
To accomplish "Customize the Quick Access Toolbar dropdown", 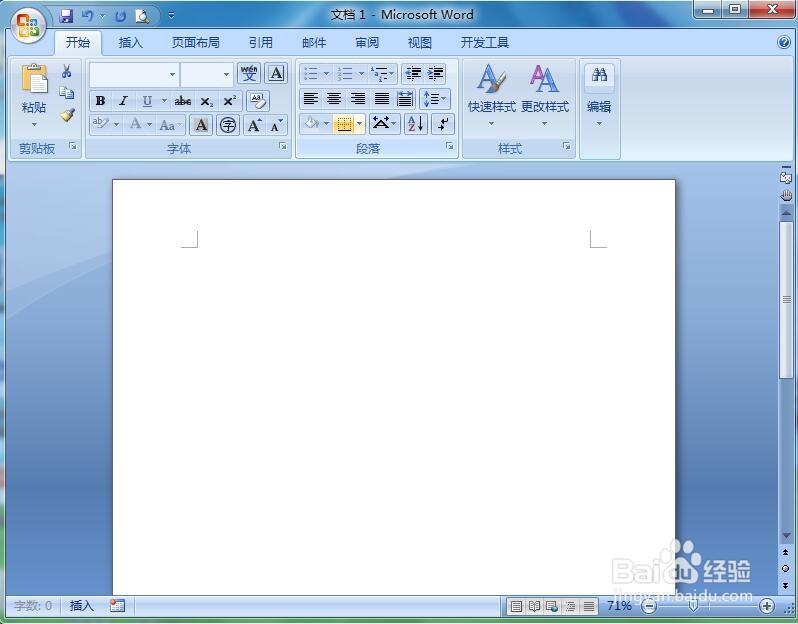I will tap(172, 16).
